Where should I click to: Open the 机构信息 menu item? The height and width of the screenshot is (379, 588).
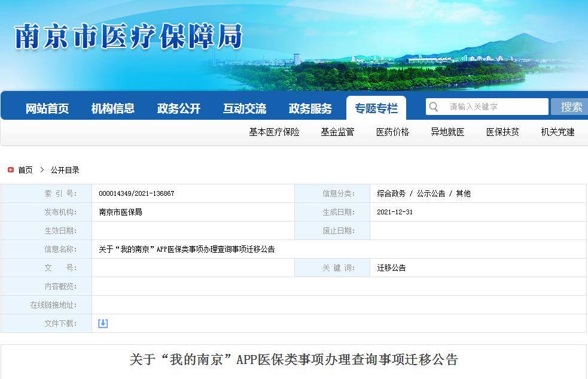[x=113, y=108]
